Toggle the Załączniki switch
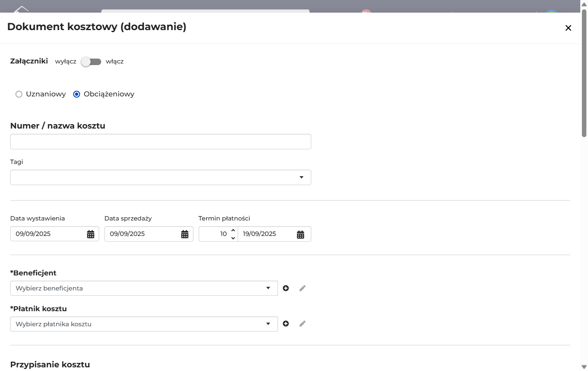This screenshot has width=588, height=371. (x=91, y=61)
